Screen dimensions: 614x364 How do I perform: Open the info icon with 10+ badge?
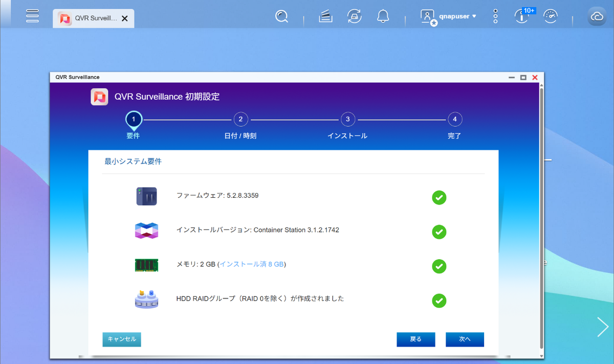pyautogui.click(x=523, y=16)
